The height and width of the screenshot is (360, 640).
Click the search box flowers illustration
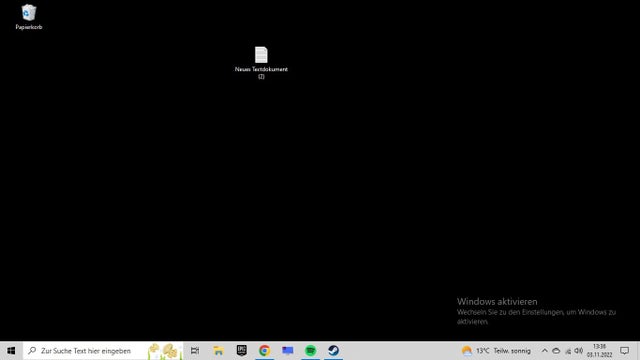pyautogui.click(x=165, y=351)
